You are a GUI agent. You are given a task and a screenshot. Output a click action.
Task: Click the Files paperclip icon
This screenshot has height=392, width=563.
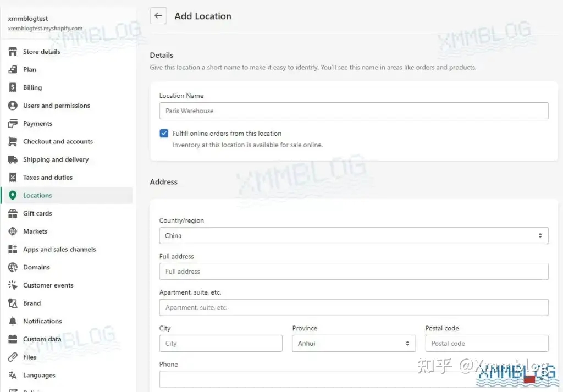click(x=13, y=357)
